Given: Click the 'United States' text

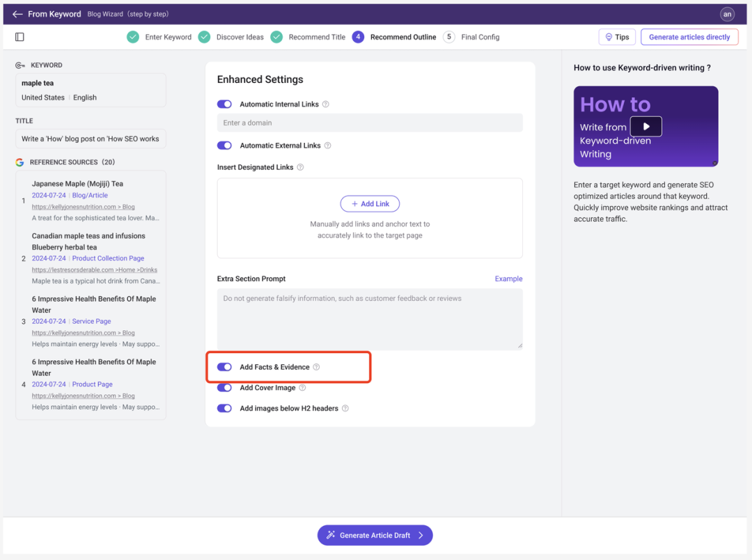Looking at the screenshot, I should tap(42, 98).
